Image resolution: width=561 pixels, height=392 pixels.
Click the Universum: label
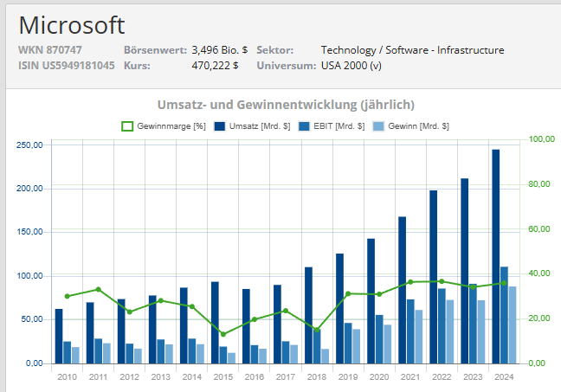287,66
